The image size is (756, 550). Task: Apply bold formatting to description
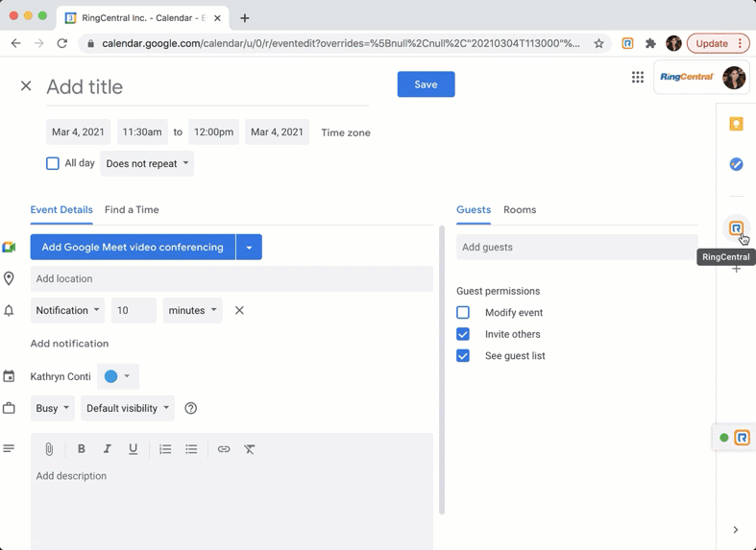click(82, 449)
